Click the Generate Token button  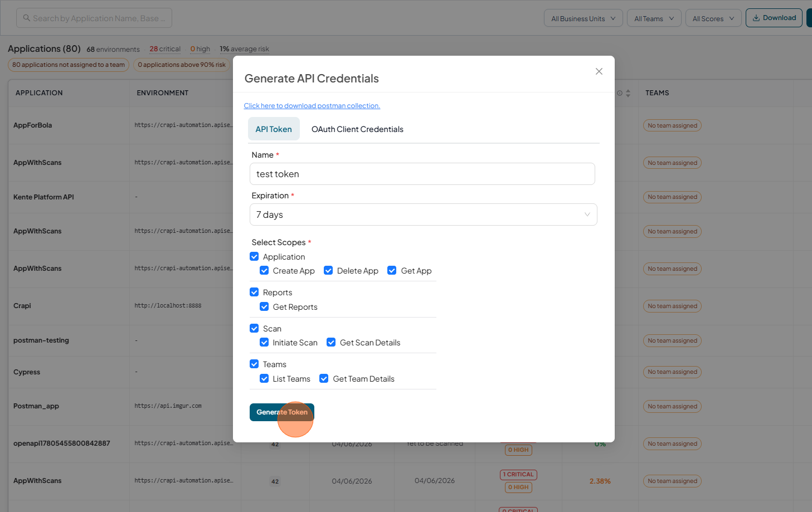tap(282, 412)
